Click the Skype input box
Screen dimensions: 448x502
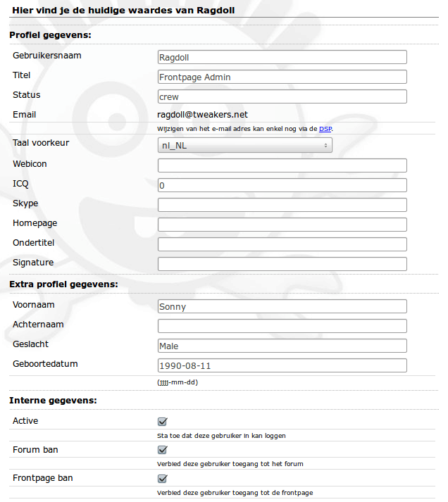[x=282, y=206]
